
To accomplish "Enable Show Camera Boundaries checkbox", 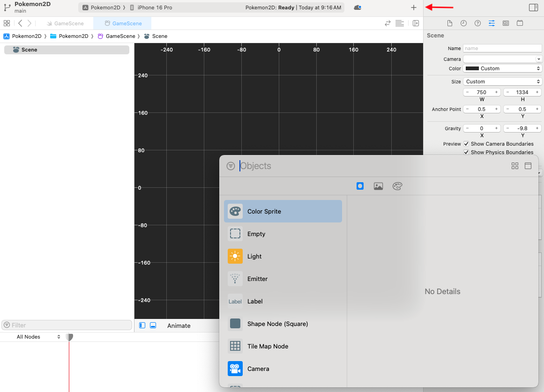I will [x=466, y=144].
